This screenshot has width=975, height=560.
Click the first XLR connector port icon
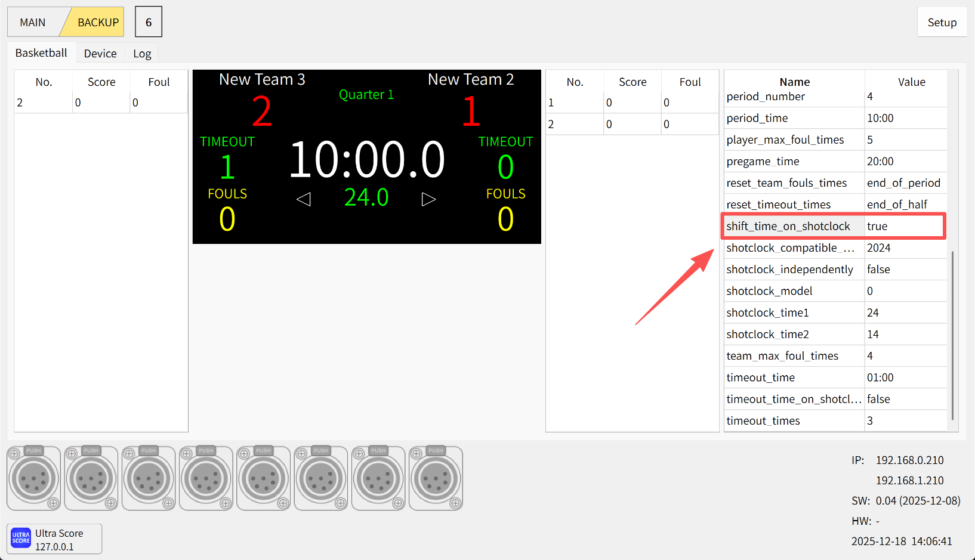pos(34,478)
